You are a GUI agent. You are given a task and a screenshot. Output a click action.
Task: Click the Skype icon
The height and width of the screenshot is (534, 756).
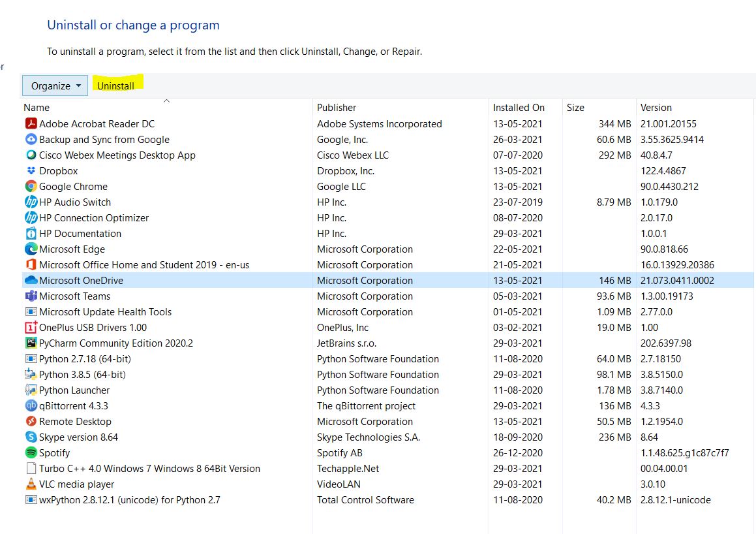point(31,437)
